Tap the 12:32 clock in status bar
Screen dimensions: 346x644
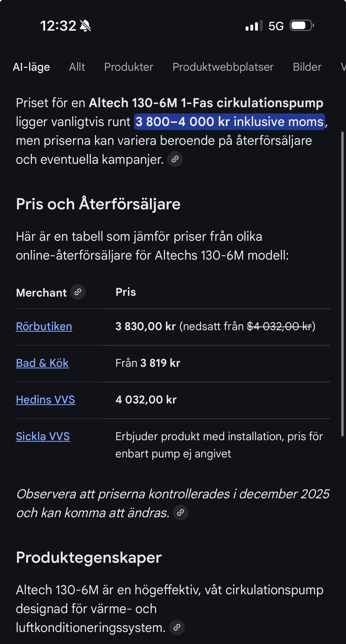point(58,26)
